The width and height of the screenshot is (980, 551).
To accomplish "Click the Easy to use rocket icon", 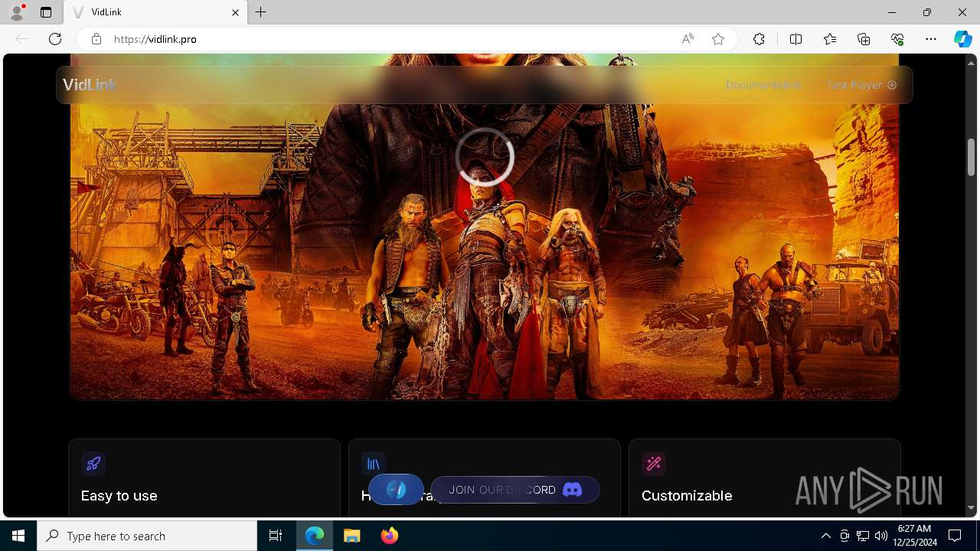I will [93, 463].
